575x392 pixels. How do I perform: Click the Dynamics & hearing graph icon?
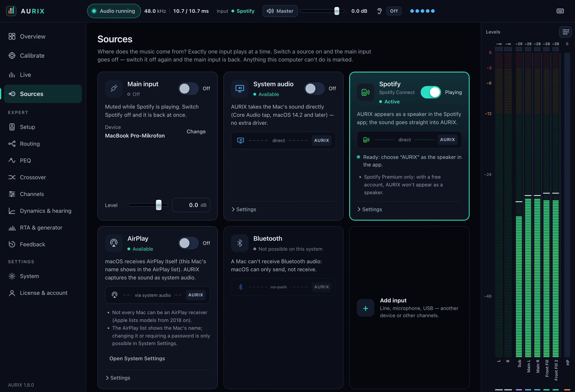pos(12,211)
